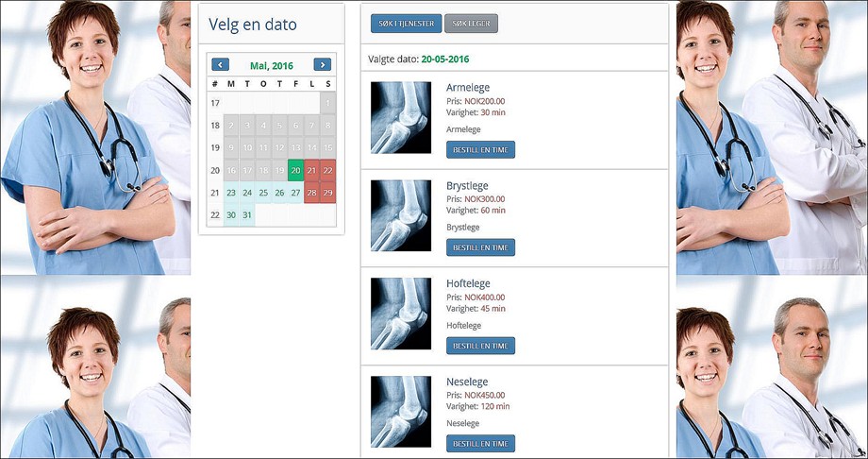The width and height of the screenshot is (868, 459).
Task: Click the Neselege X-ray thumbnail
Action: [x=400, y=412]
